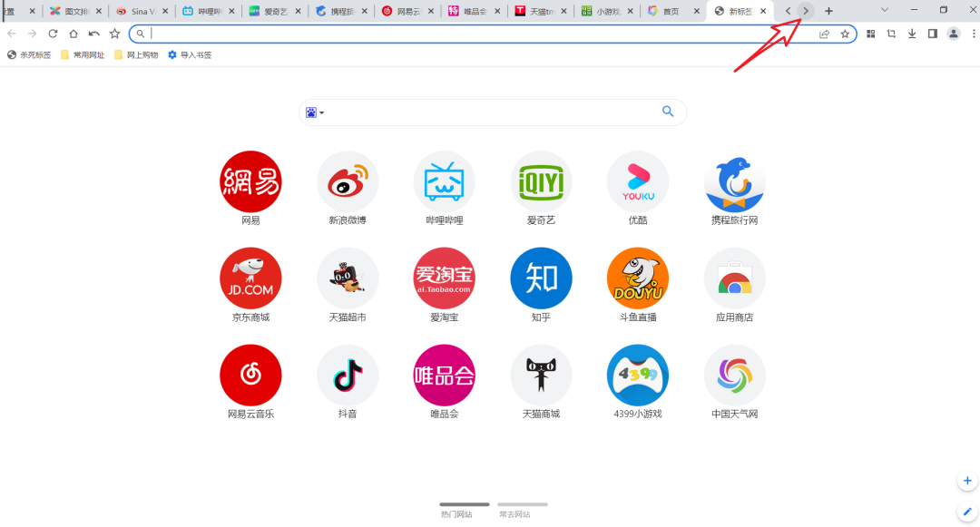The width and height of the screenshot is (980, 527).
Task: Open the 4399小游戏 shortcut icon
Action: 638,376
